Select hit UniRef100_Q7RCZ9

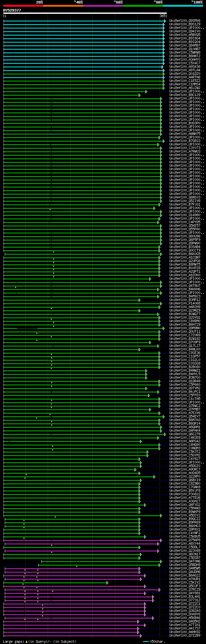click(x=185, y=590)
